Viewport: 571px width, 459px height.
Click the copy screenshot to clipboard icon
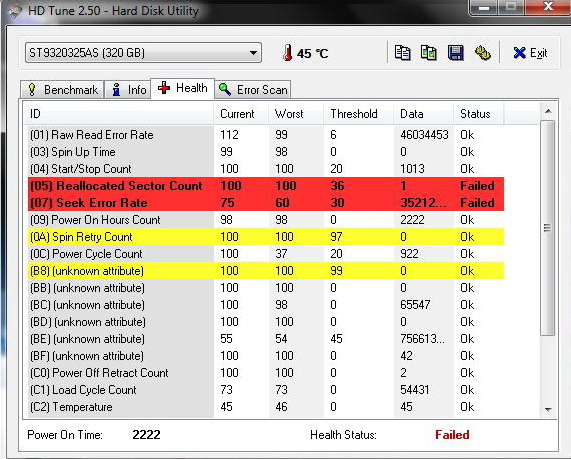429,53
